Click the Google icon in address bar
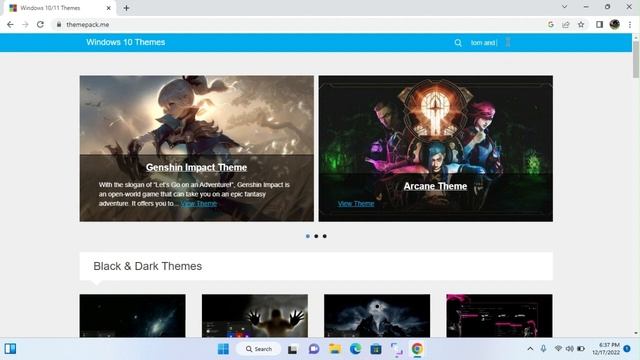Screen dimensions: 640x360 click(551, 24)
